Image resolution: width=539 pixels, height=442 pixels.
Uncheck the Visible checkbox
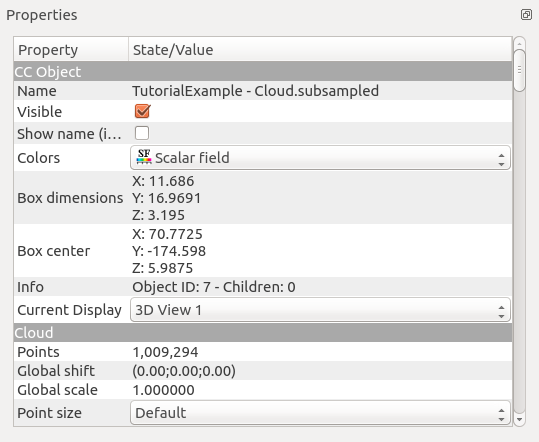[142, 111]
